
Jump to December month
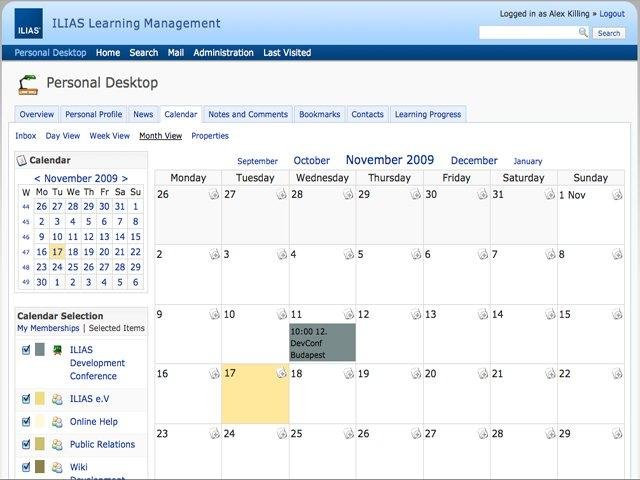point(474,161)
